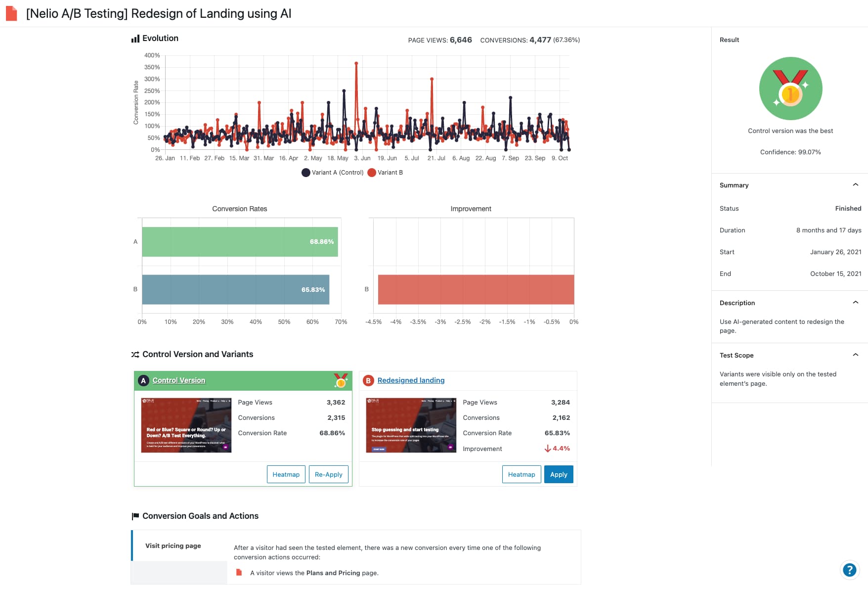The image size is (868, 591).
Task: Click the Control Version conversion rate 68.86% value
Action: tap(332, 433)
